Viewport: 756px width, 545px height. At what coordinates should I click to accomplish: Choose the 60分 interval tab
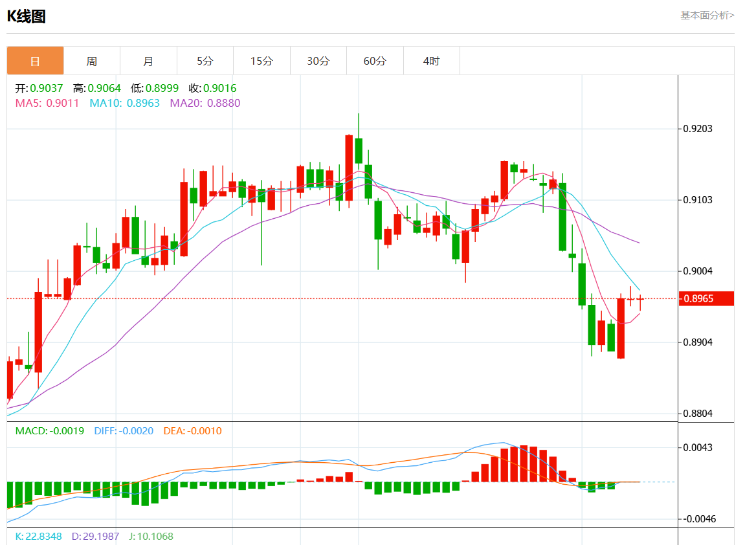click(x=375, y=61)
